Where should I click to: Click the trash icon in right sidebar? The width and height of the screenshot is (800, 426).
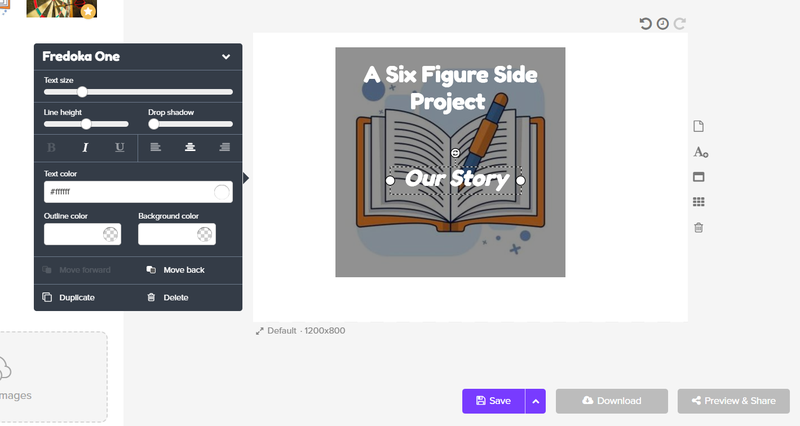(x=698, y=228)
